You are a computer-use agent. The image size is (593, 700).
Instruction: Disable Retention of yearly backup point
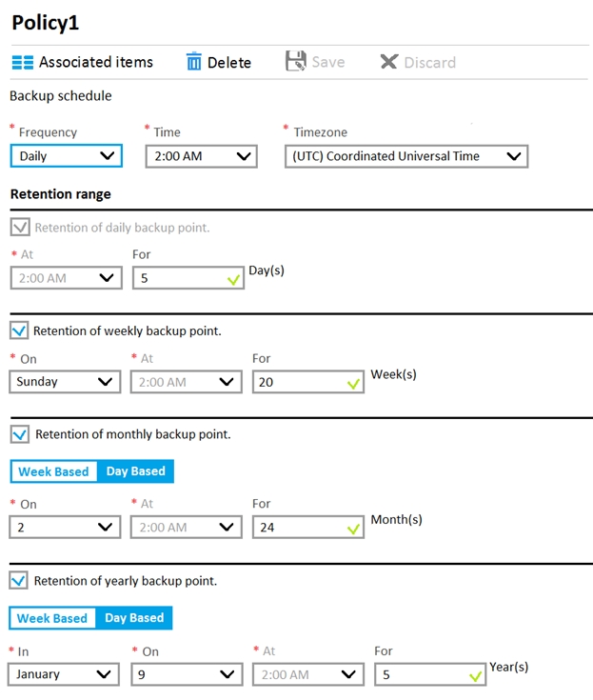(19, 581)
